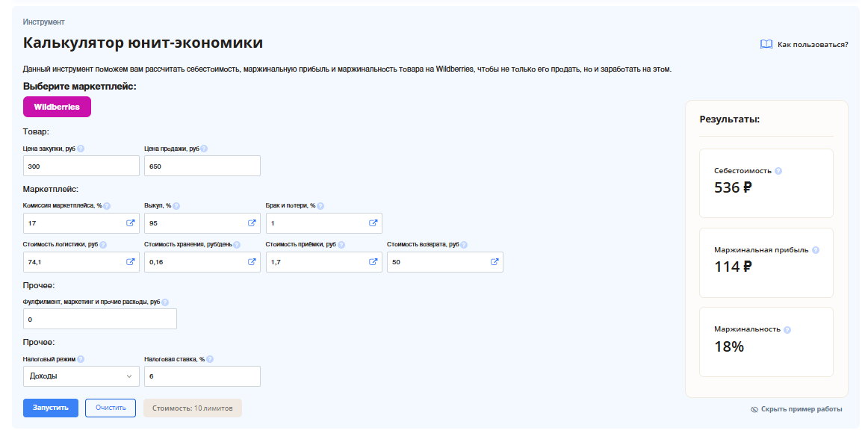Expand the Налоговый режим dropdown

click(x=81, y=376)
